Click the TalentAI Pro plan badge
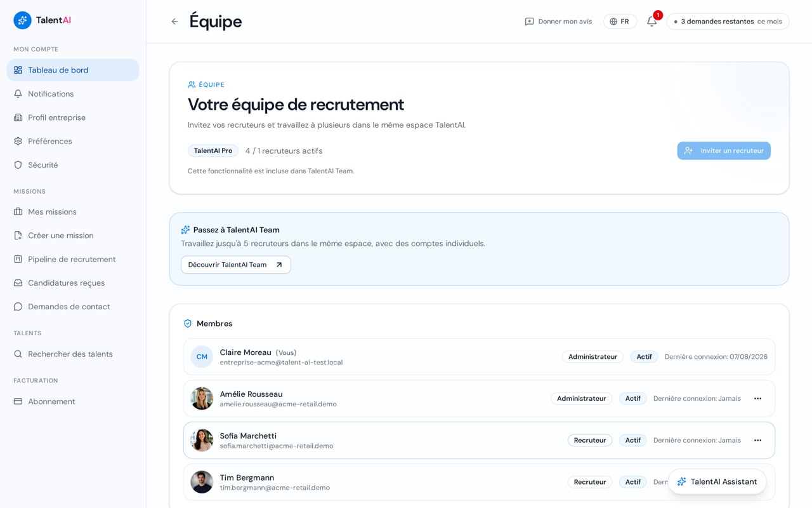Image resolution: width=812 pixels, height=508 pixels. point(213,151)
